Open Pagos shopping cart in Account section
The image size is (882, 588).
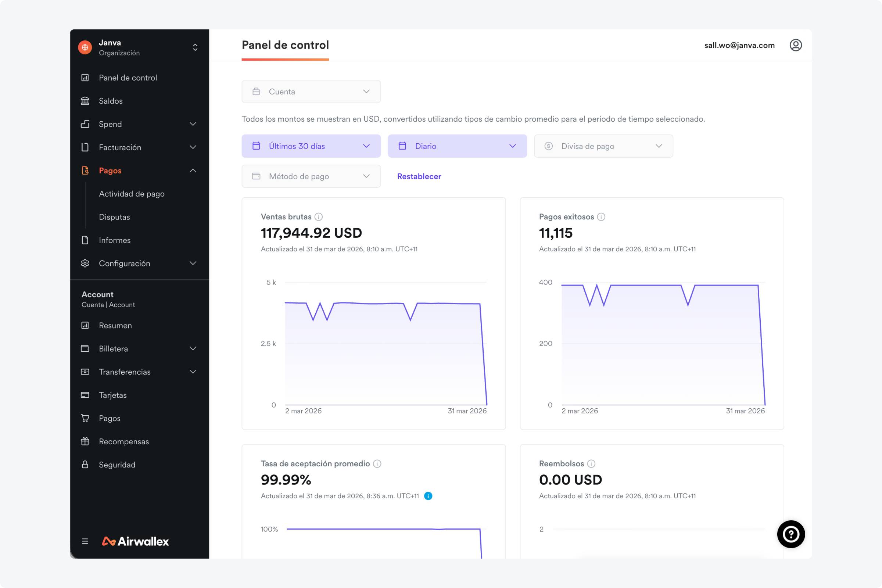point(86,418)
